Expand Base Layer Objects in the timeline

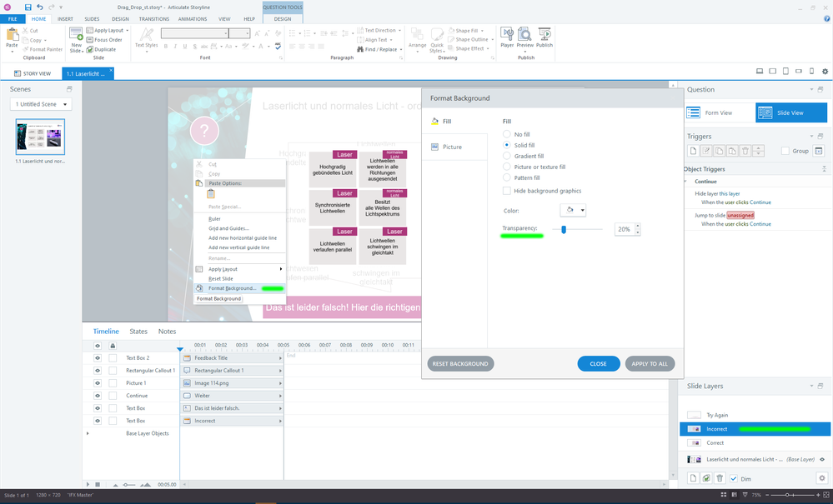click(88, 433)
